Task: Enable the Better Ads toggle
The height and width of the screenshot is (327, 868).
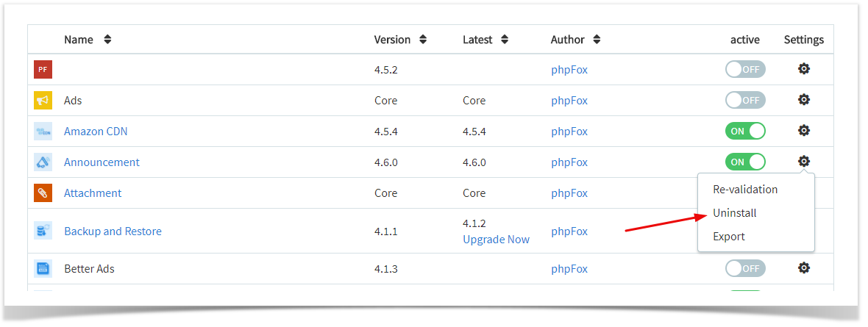Action: (x=745, y=268)
